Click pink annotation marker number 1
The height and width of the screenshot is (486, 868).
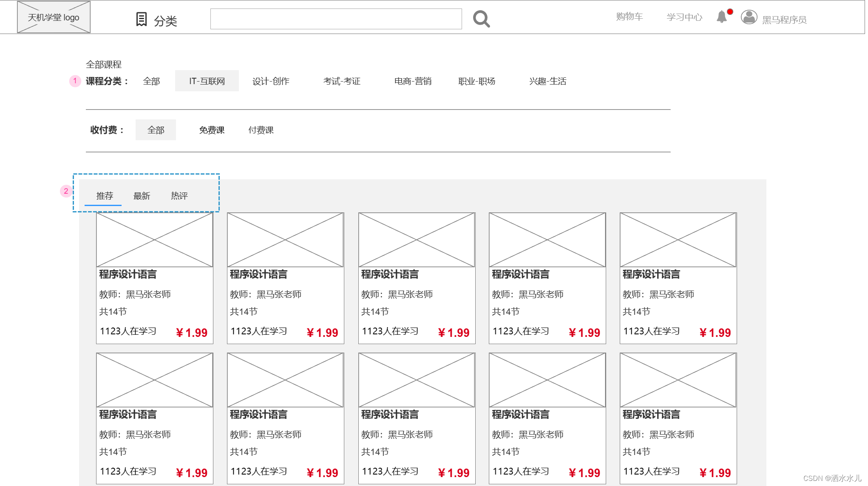(75, 81)
